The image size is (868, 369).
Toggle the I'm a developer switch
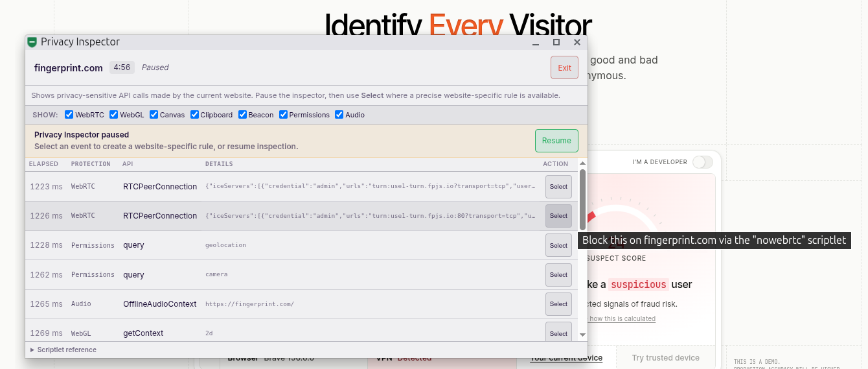[x=702, y=162]
